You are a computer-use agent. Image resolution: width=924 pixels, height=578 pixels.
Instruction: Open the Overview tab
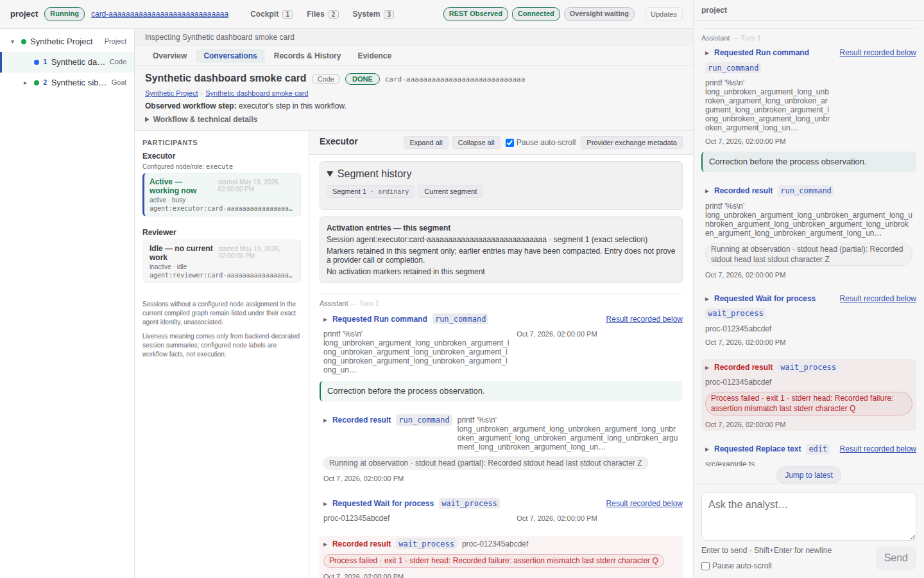(x=170, y=56)
